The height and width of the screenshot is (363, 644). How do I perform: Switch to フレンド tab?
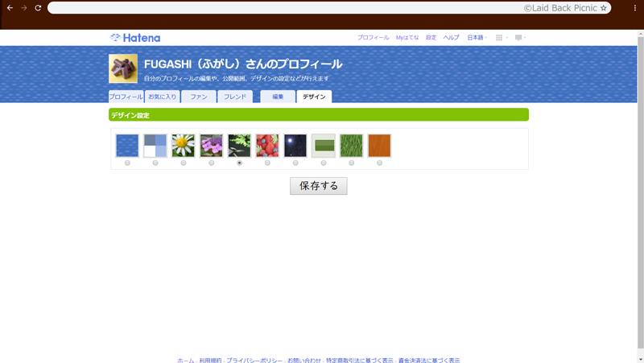coord(235,97)
